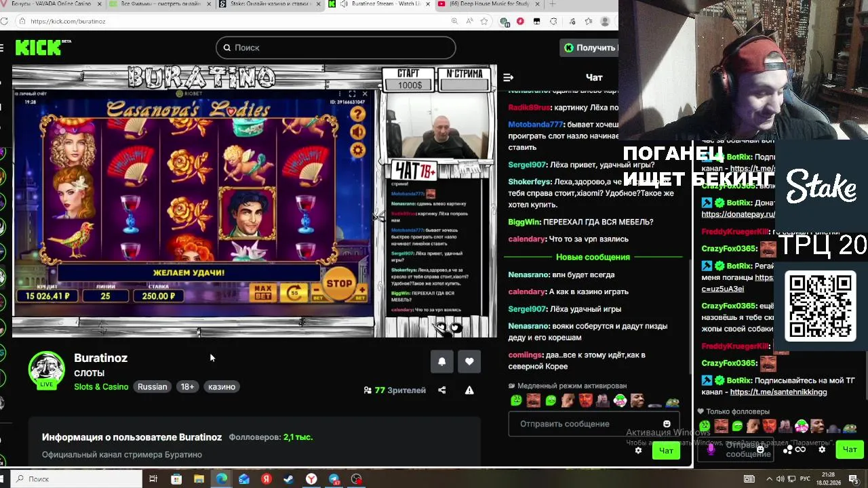Open the emoji picker in Kick chat input

[667, 424]
